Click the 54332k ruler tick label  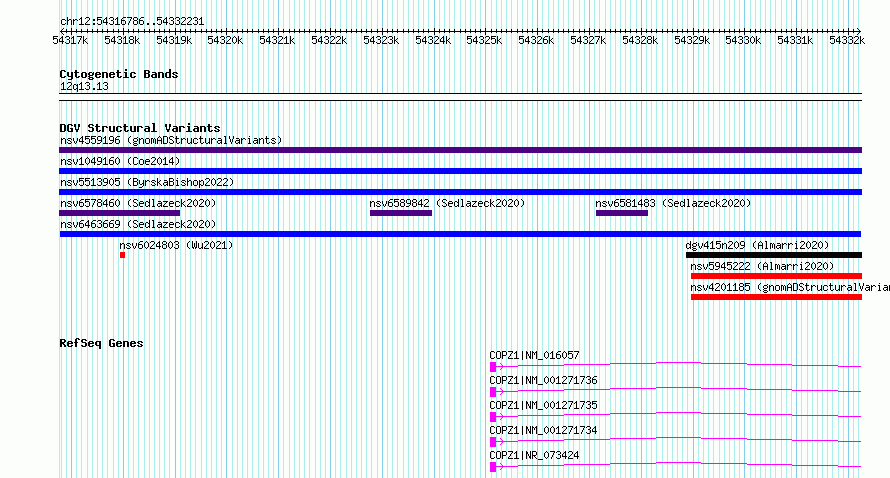(x=847, y=40)
